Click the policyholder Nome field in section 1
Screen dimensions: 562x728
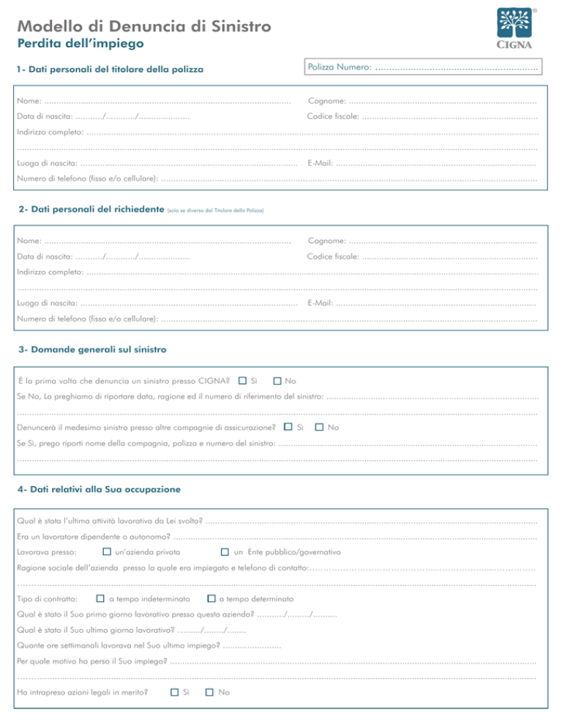167,102
